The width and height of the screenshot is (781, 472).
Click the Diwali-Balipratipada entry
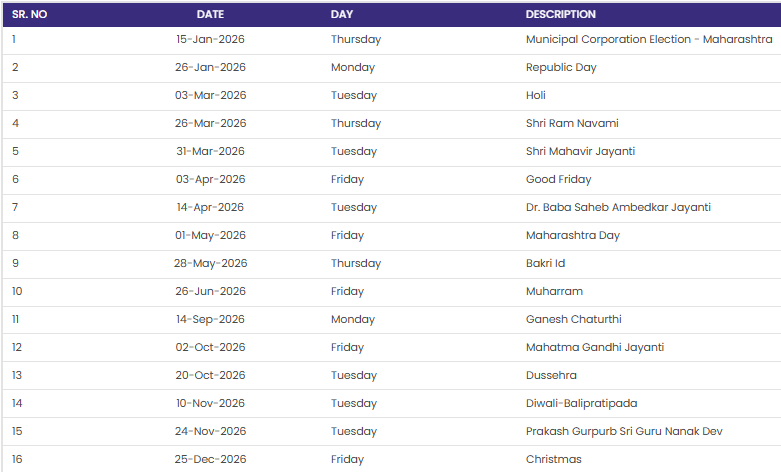[581, 403]
